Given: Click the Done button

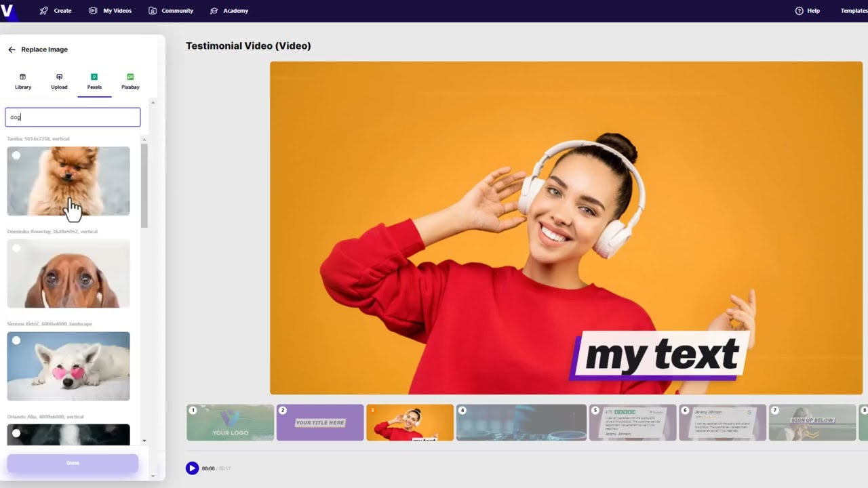Looking at the screenshot, I should [x=73, y=463].
